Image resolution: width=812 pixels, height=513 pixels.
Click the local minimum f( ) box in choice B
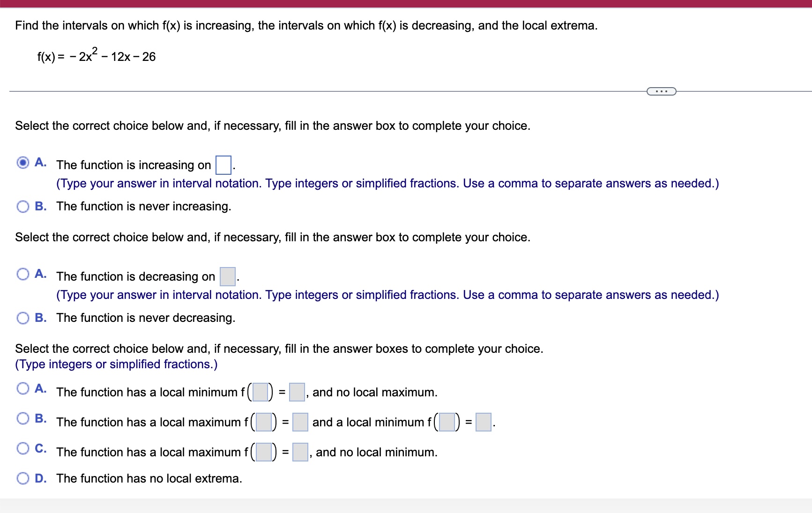(x=446, y=422)
